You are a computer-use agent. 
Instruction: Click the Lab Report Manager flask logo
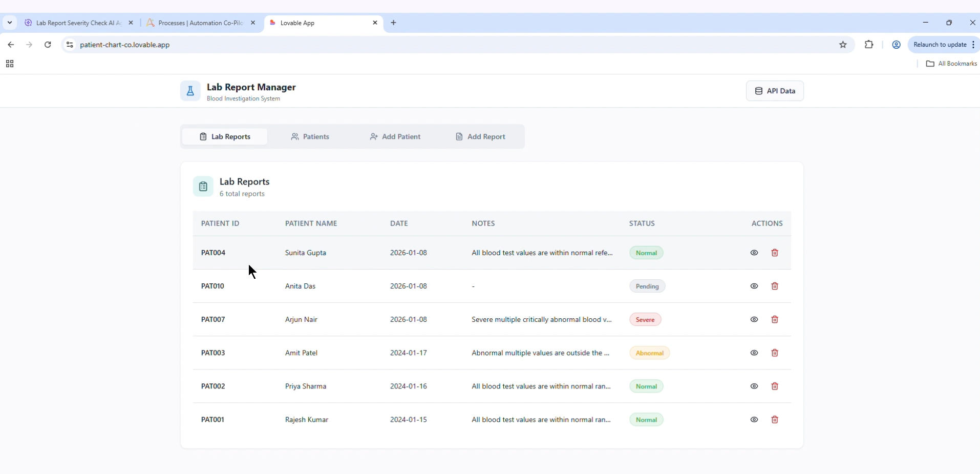click(190, 91)
